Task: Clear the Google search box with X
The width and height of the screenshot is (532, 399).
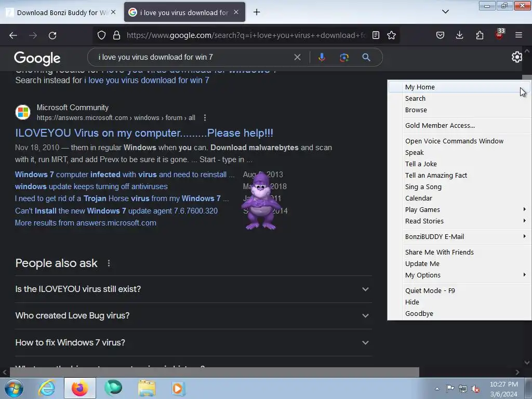Action: [297, 57]
